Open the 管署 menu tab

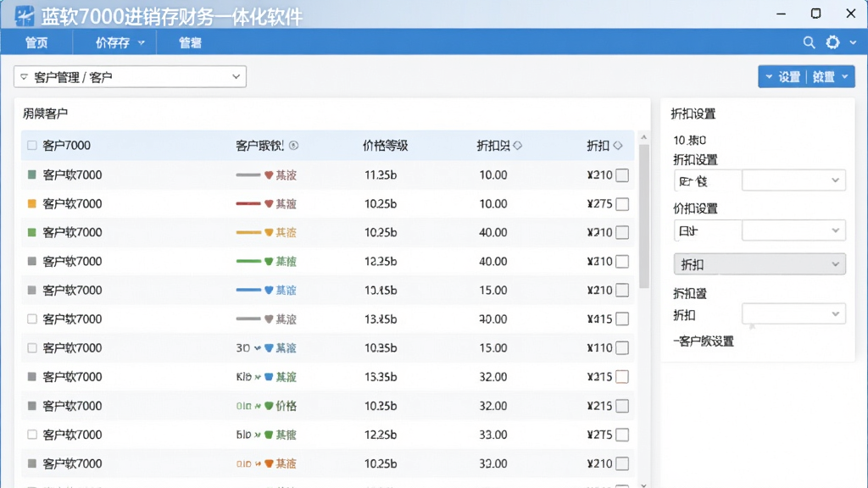pos(190,42)
